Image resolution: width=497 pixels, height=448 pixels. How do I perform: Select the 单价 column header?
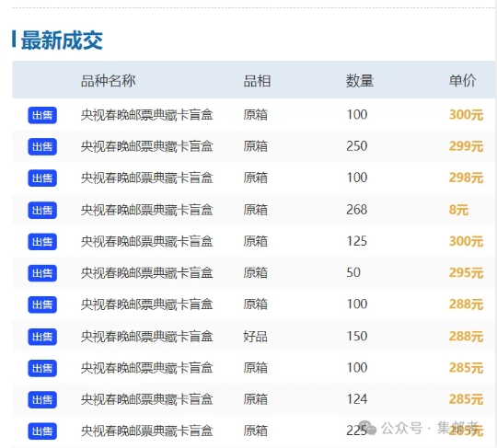462,81
